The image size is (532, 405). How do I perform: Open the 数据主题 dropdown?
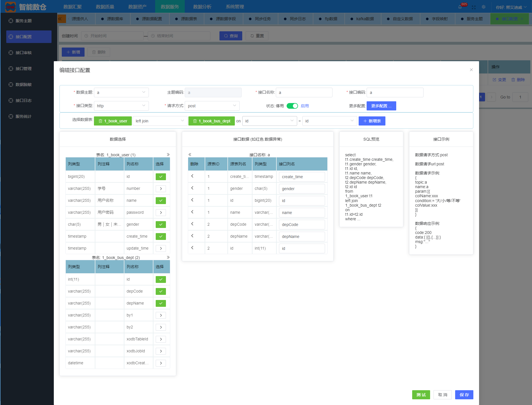[x=121, y=92]
